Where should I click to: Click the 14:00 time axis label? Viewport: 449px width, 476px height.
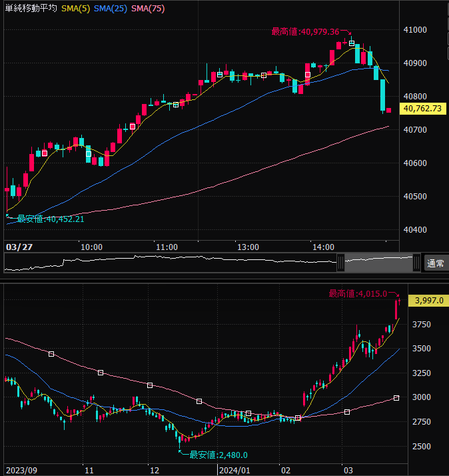[x=323, y=247]
